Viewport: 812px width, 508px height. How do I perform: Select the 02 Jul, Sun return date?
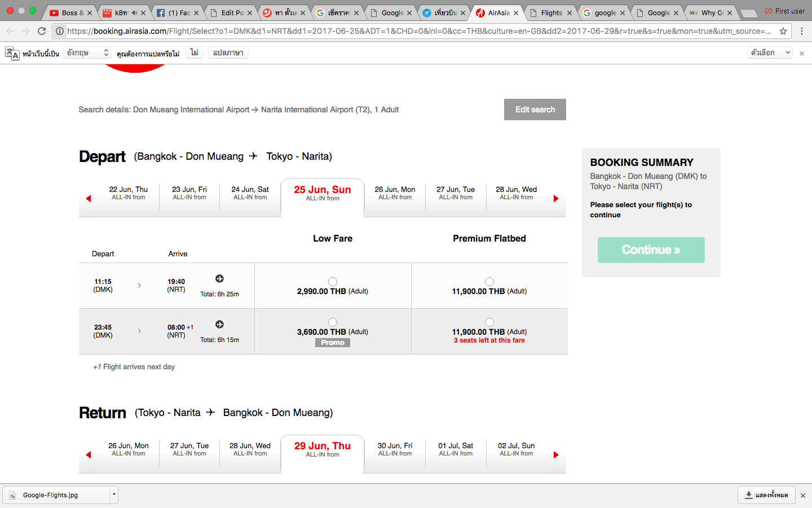click(x=517, y=449)
